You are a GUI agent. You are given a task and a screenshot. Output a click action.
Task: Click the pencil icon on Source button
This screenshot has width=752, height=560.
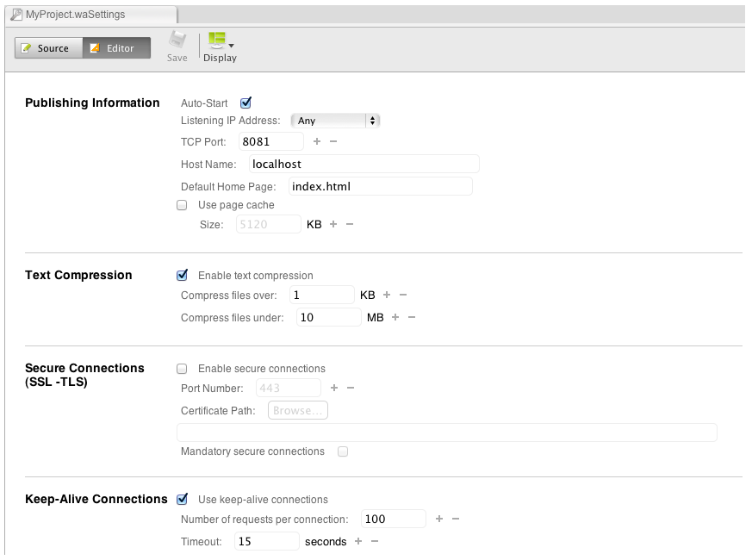tap(27, 48)
